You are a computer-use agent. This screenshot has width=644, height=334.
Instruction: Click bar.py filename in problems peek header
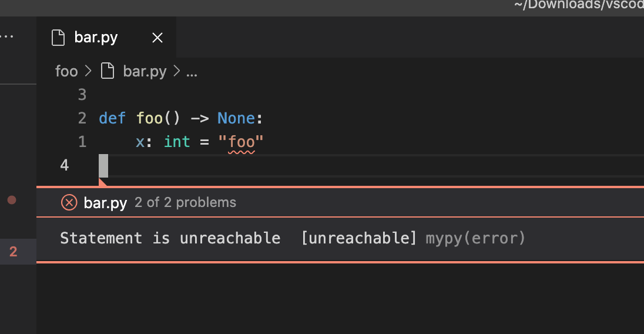point(105,202)
